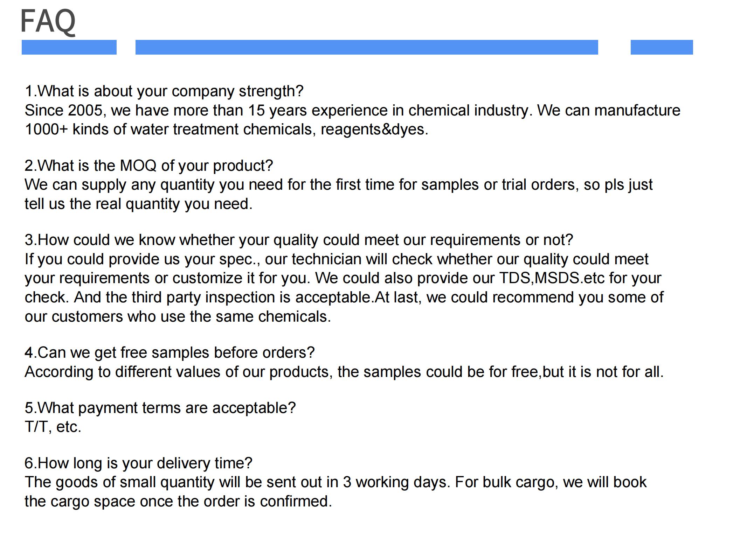The width and height of the screenshot is (747, 560).
Task: Select the company strength question
Action: tap(164, 91)
